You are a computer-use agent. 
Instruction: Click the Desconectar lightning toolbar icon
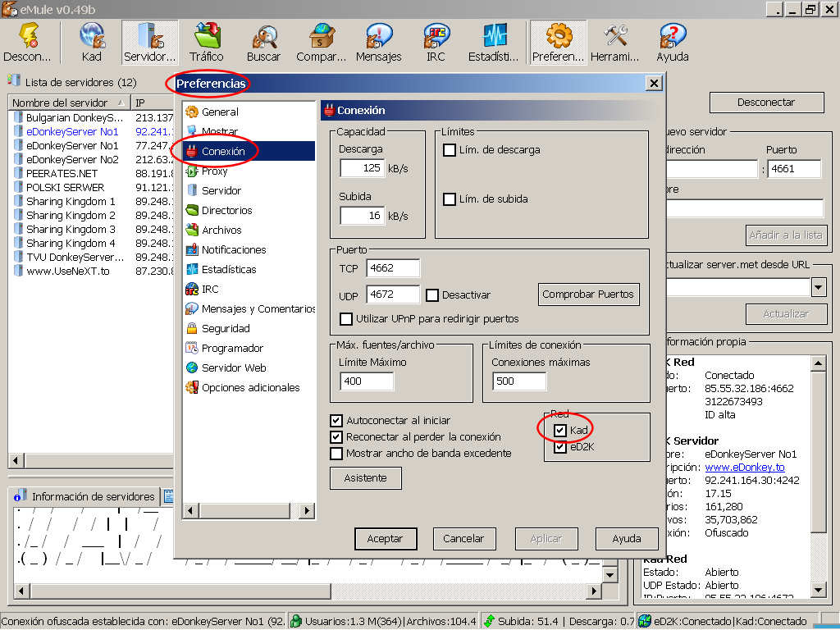click(x=28, y=43)
